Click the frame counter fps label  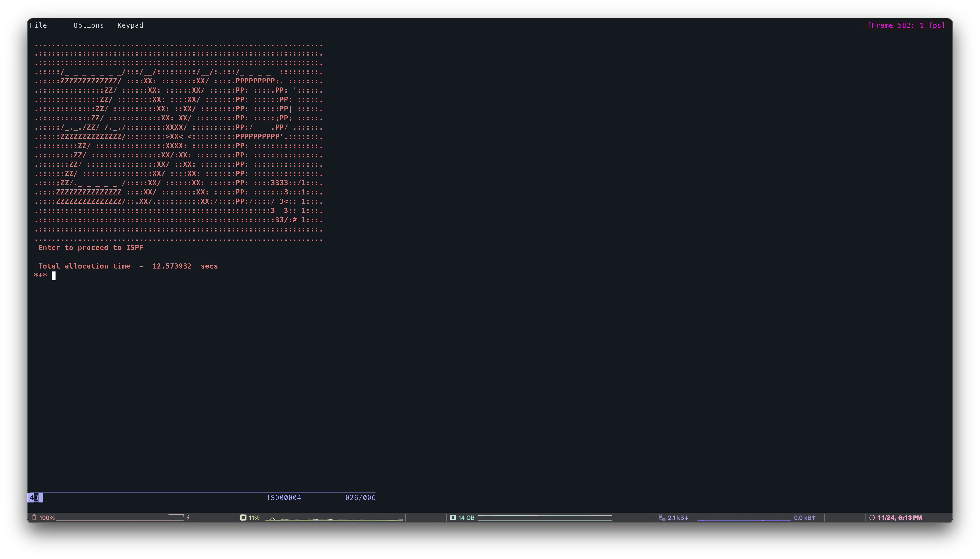click(906, 25)
